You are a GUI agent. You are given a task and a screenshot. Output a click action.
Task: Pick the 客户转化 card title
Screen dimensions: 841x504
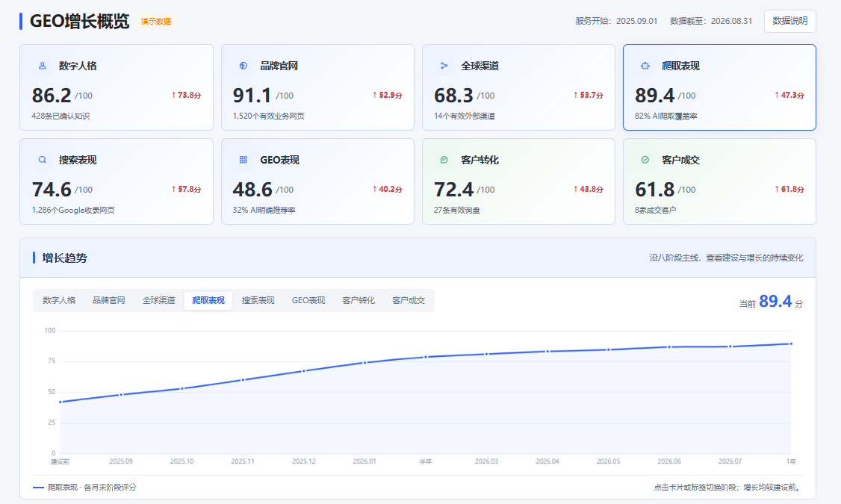[480, 160]
